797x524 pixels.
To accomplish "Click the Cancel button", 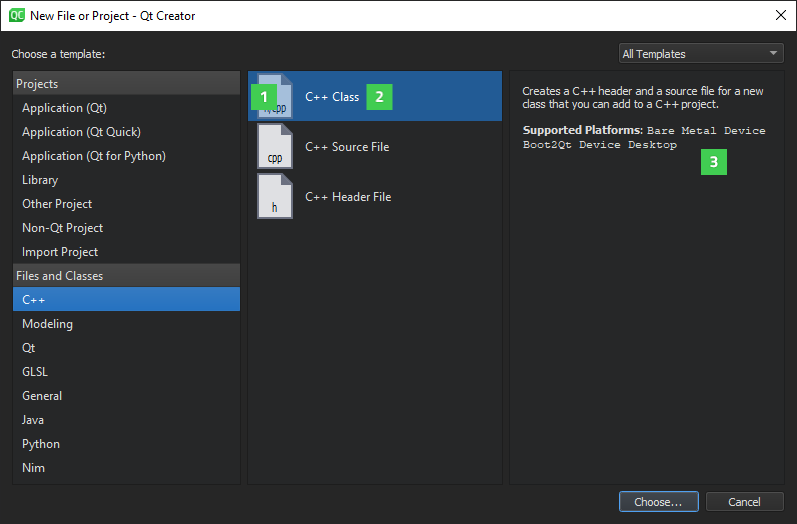I will [x=744, y=502].
